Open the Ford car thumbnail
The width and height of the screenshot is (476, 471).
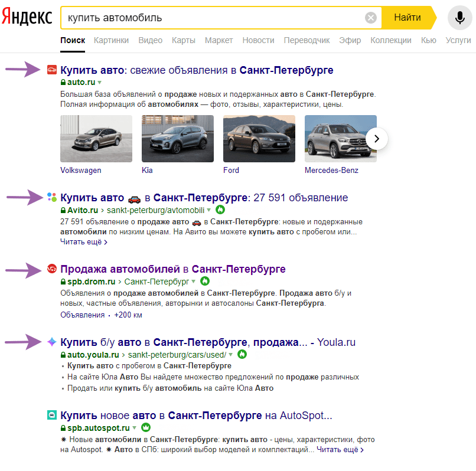tap(259, 139)
